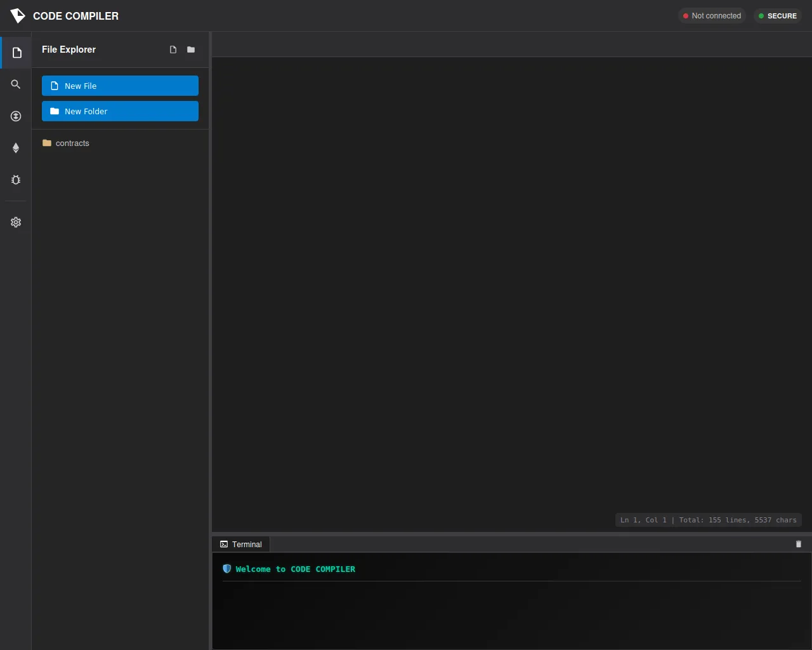The image size is (812, 650).
Task: Click the File Explorer title
Action: click(x=69, y=50)
